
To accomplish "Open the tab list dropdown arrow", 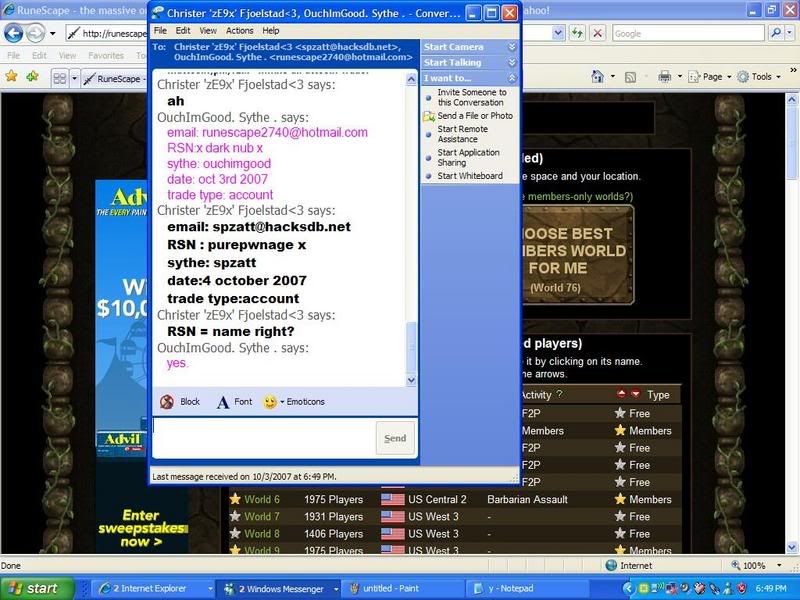I will tap(74, 79).
